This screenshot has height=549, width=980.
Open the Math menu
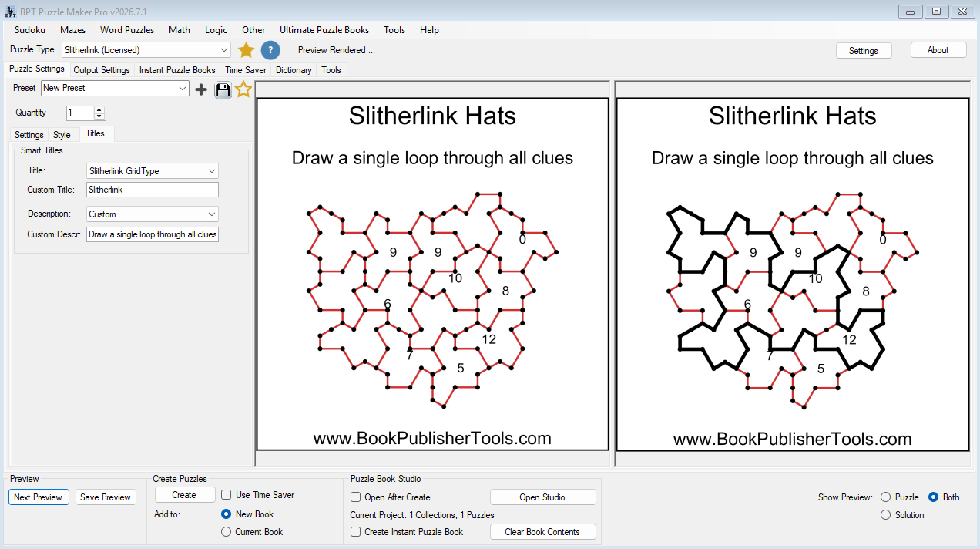click(x=180, y=30)
